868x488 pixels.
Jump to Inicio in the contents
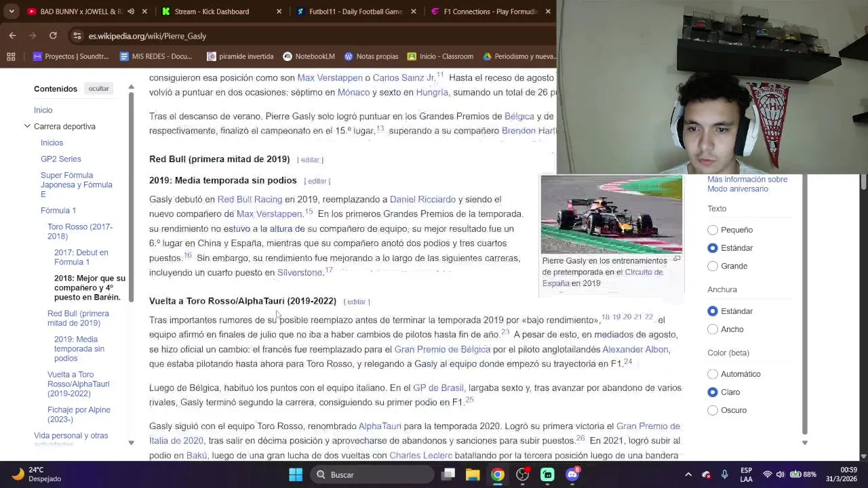click(43, 110)
